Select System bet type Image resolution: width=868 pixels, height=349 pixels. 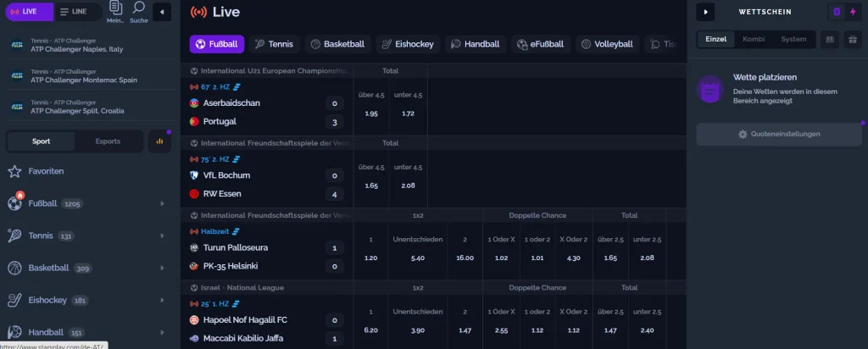(x=793, y=40)
